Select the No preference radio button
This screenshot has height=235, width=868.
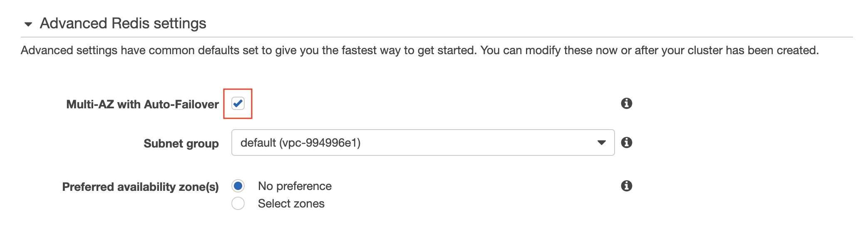(238, 186)
